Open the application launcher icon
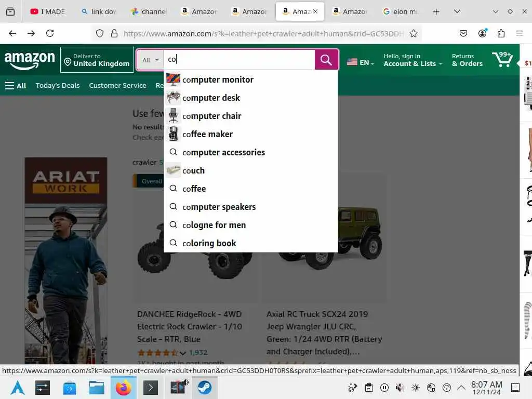The height and width of the screenshot is (399, 532). tap(18, 388)
